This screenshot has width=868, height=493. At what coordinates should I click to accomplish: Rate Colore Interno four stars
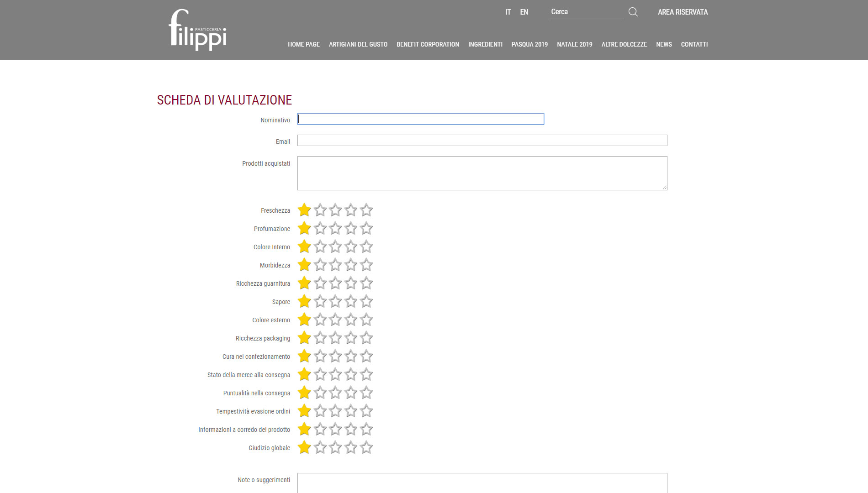pyautogui.click(x=351, y=246)
